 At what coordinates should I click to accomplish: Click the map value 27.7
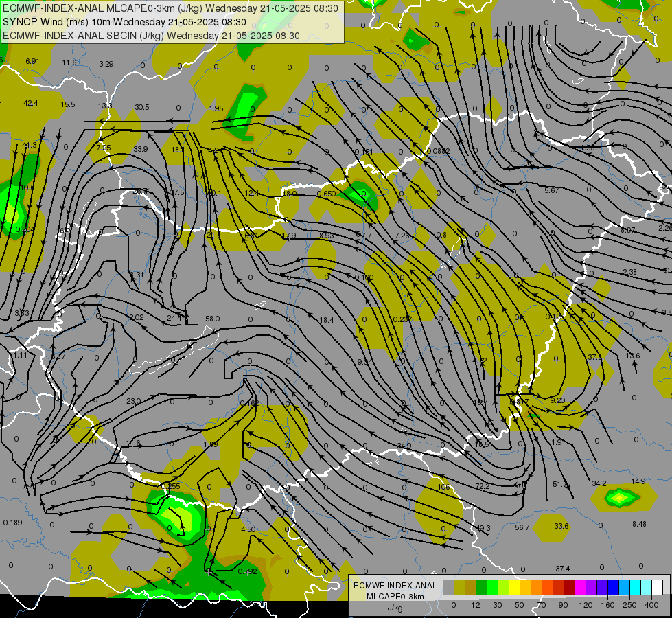364,236
